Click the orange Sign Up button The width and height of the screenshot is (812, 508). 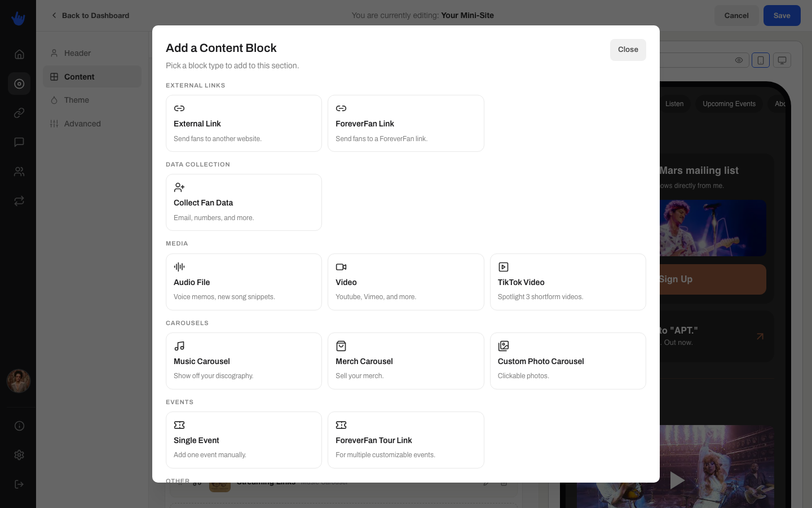[713, 279]
